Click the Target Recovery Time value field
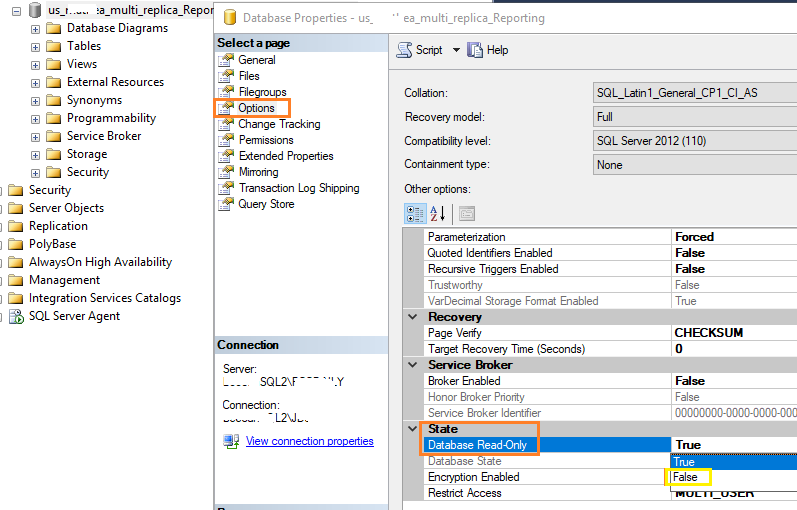 [x=734, y=349]
